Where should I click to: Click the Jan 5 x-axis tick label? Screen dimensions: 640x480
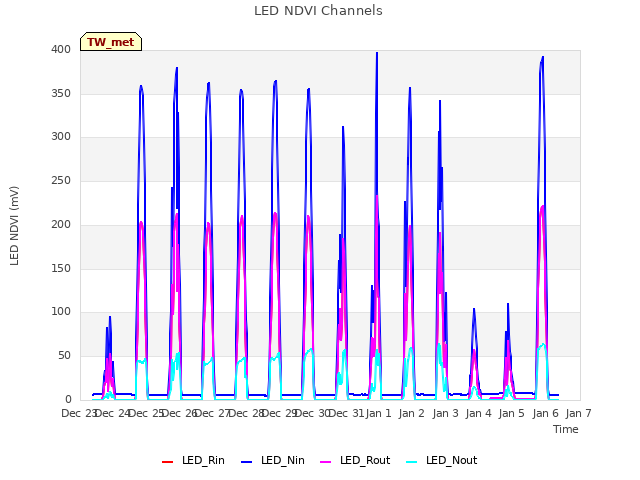coord(511,413)
